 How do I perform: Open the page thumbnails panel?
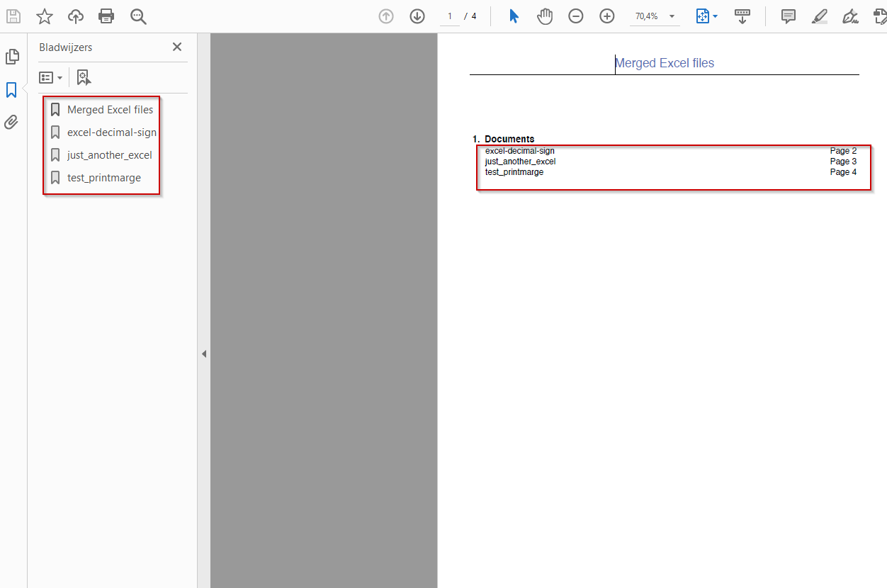[12, 57]
